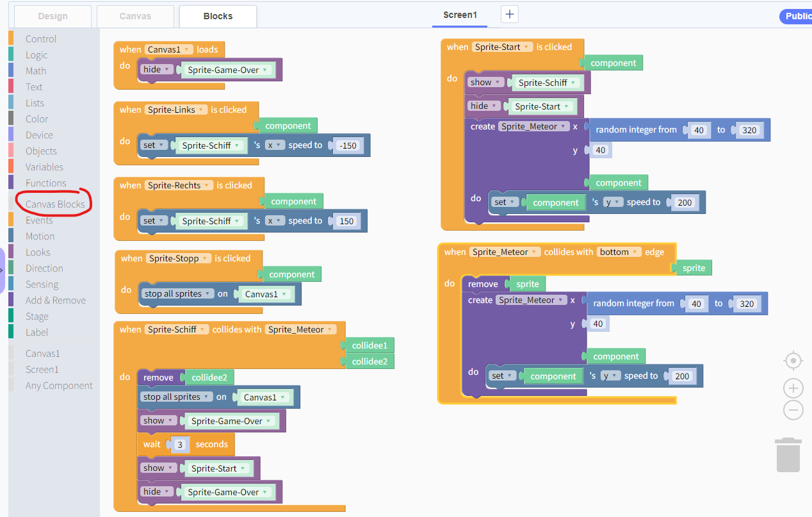Switch to the Canvas tab

pos(135,16)
